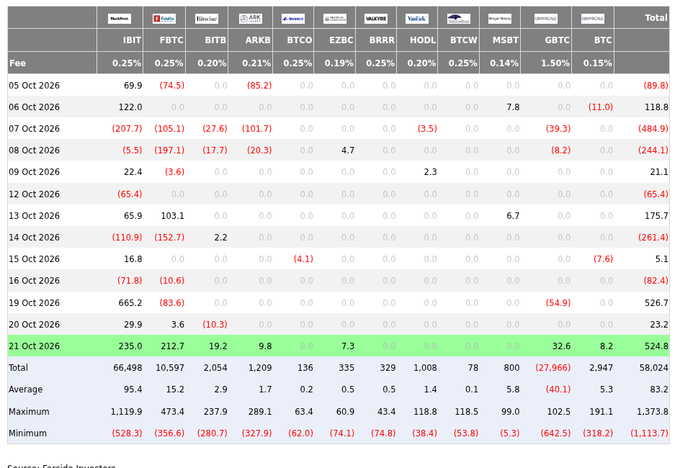Click the GBTC value 32.6 on 21 Oct
This screenshot has height=468, width=680.
(561, 346)
